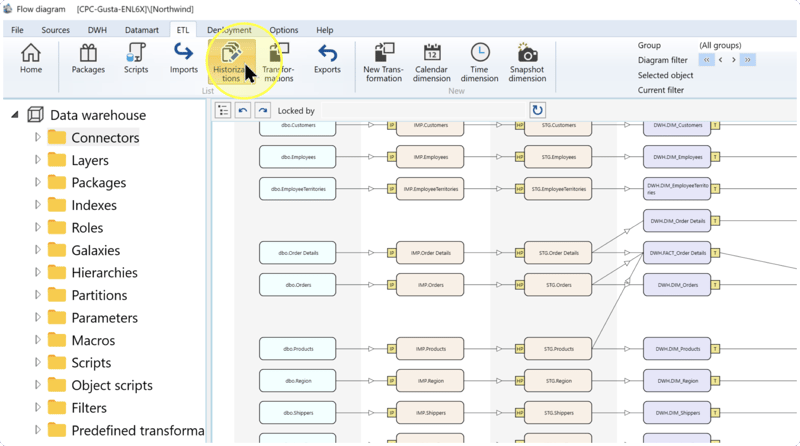800x446 pixels.
Task: Open the File menu
Action: [x=17, y=30]
